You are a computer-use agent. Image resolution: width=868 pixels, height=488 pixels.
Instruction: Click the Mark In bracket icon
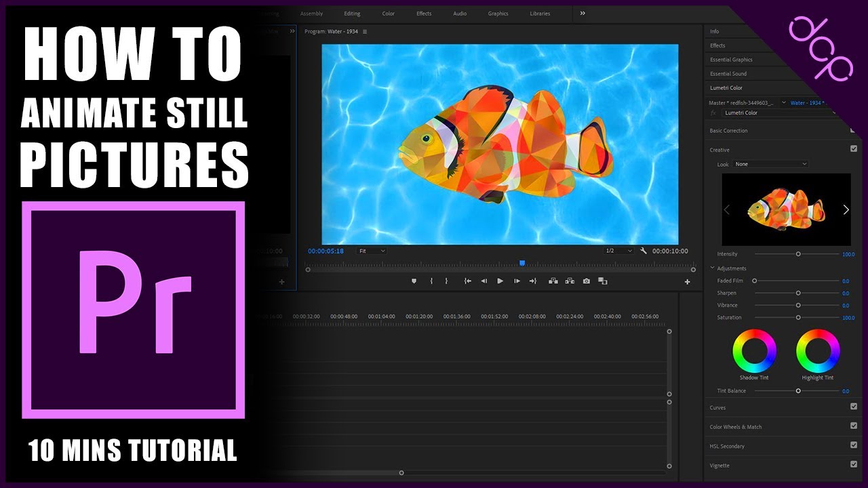(431, 281)
